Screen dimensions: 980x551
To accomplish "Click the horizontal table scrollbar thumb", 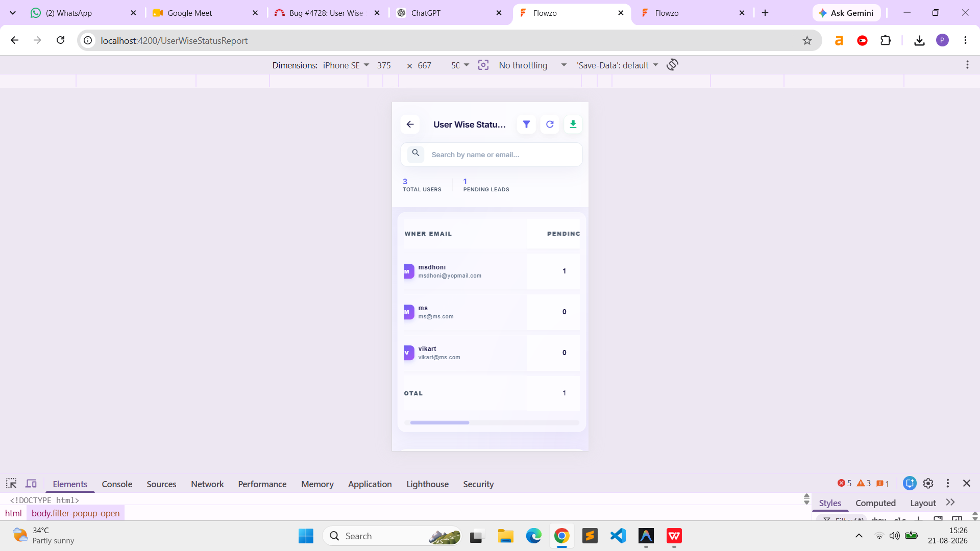I will [x=439, y=422].
